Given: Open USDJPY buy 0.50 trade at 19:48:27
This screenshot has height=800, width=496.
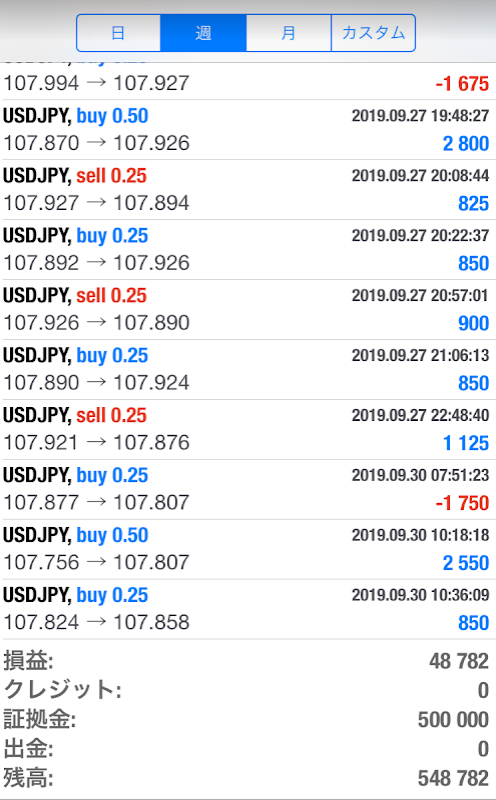Looking at the screenshot, I should click(248, 130).
